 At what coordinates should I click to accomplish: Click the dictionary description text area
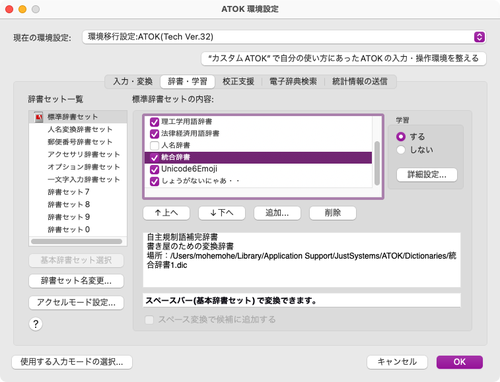coord(302,260)
